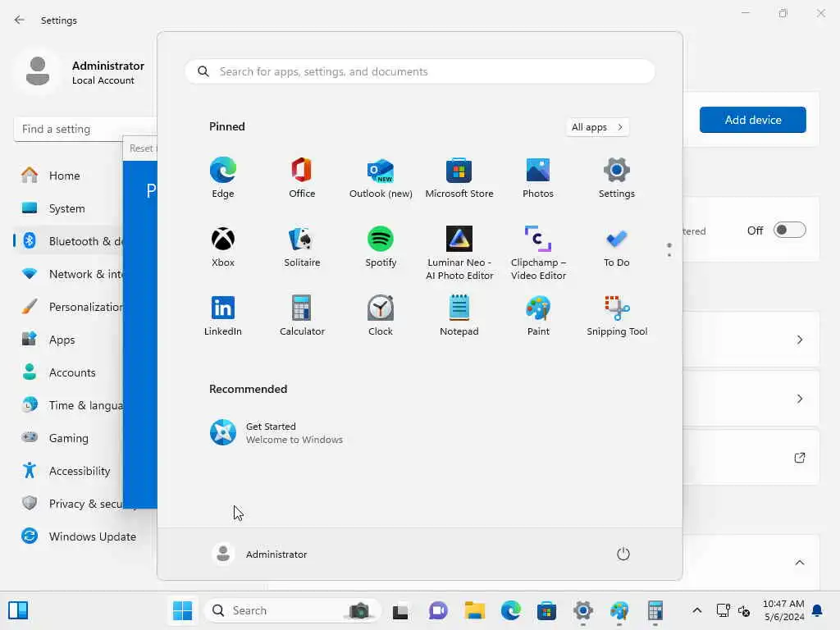The width and height of the screenshot is (840, 630).
Task: Click Add device button in Settings
Action: 753,120
